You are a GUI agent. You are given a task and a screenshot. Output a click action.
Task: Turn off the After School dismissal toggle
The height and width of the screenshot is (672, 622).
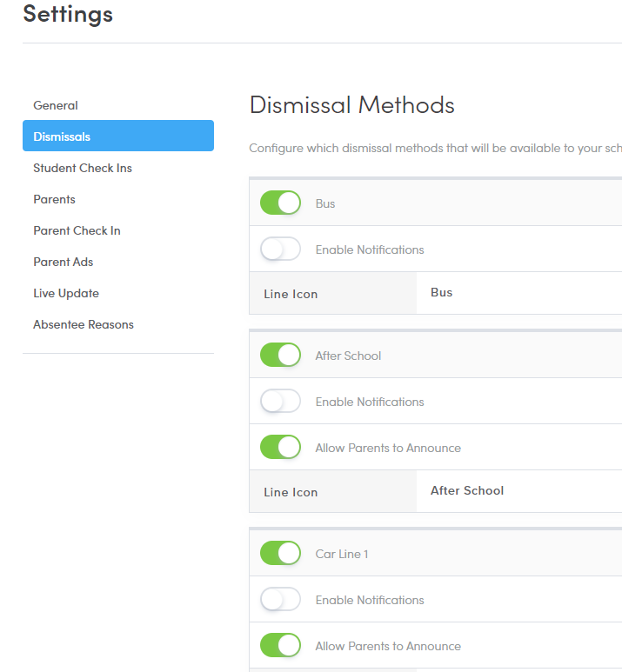coord(280,356)
